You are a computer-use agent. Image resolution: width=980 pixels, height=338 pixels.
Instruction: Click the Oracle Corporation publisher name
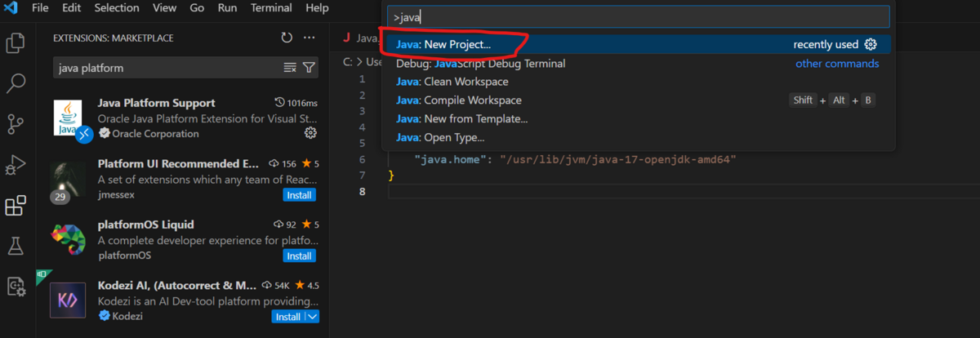tap(155, 134)
